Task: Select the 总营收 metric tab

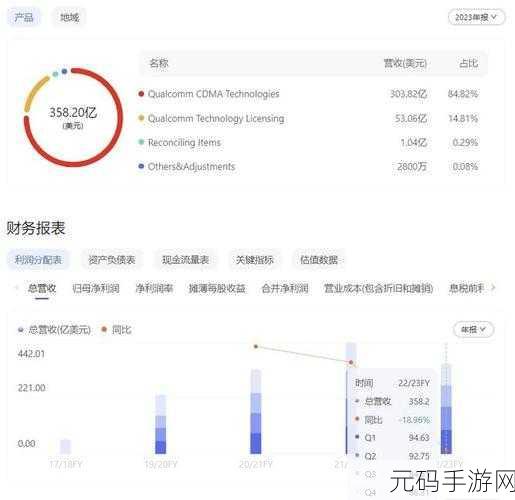Action: click(42, 288)
